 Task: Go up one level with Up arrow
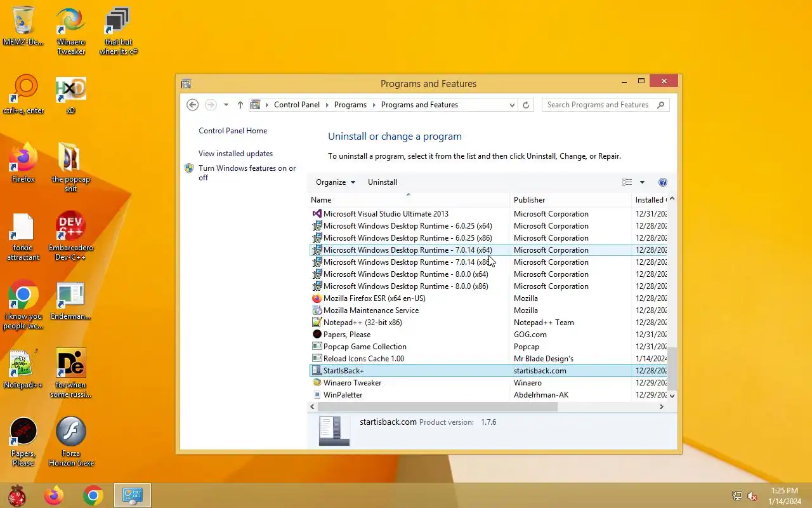(240, 105)
